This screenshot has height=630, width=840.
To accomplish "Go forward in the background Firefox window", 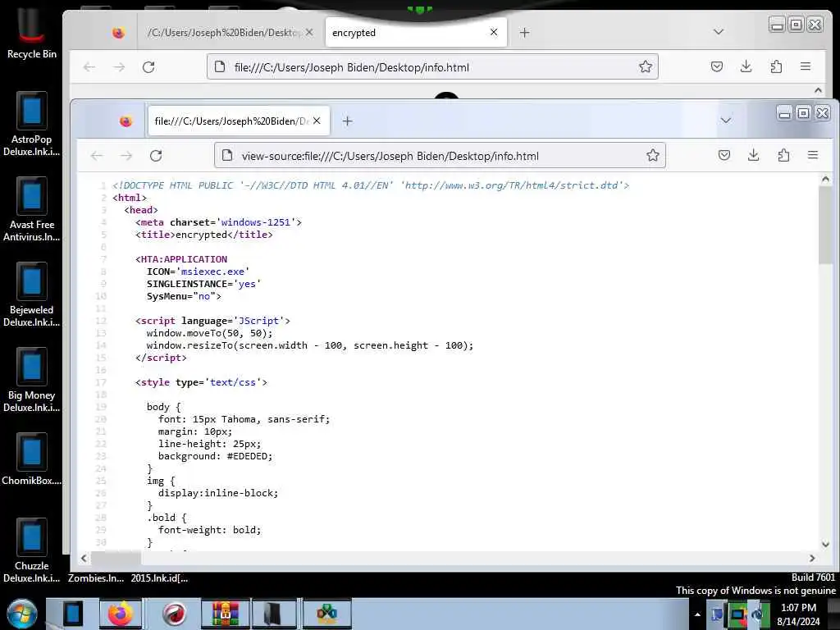I will tap(119, 67).
